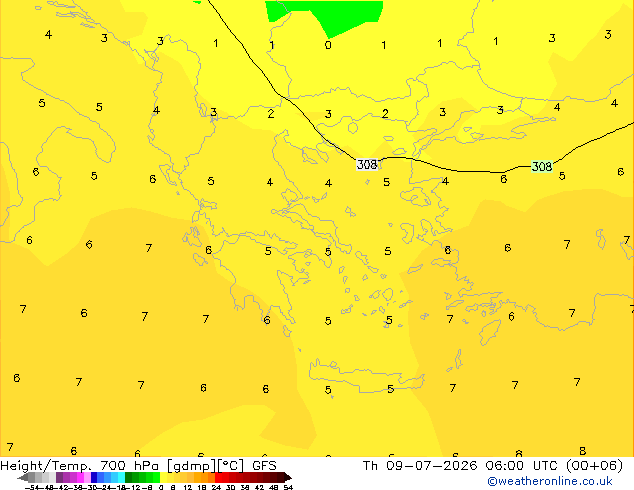Click the '[gdmp]' unit label
634x490 pixels.
pos(191,466)
